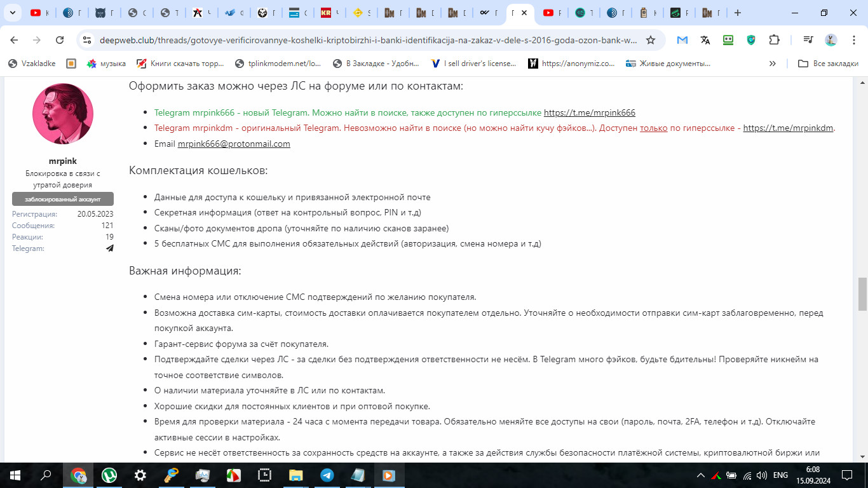Open the teal shield extension icon
868x488 pixels.
(751, 39)
